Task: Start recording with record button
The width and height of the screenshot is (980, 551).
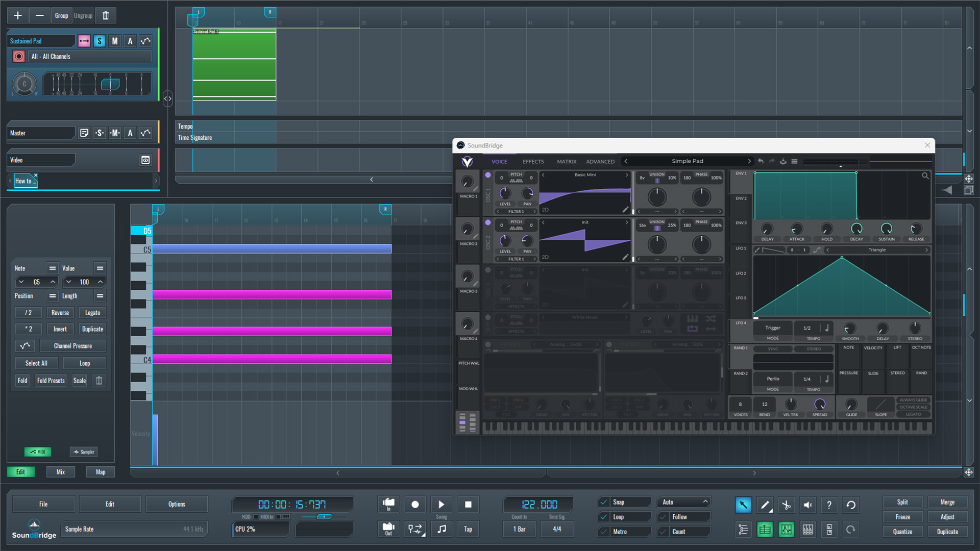Action: pos(415,505)
